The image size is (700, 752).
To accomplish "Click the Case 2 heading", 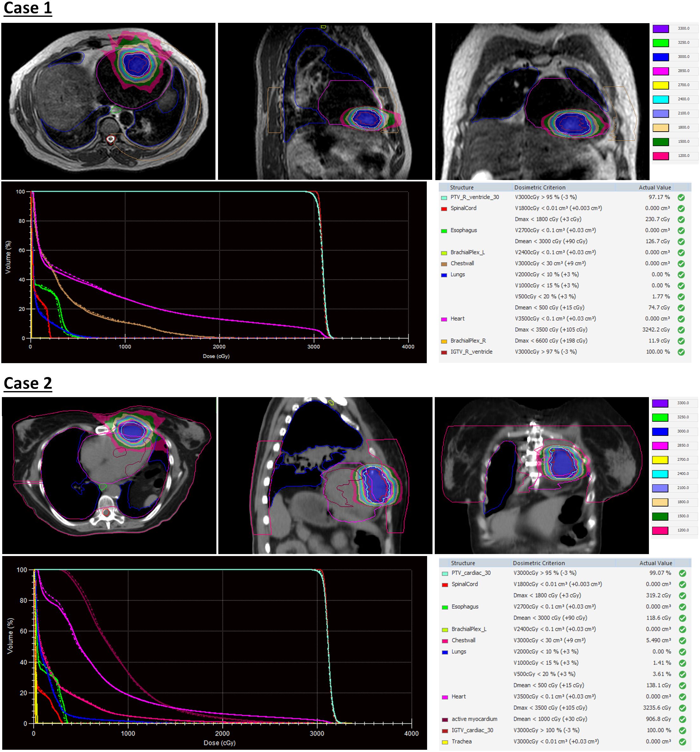I will (x=28, y=383).
